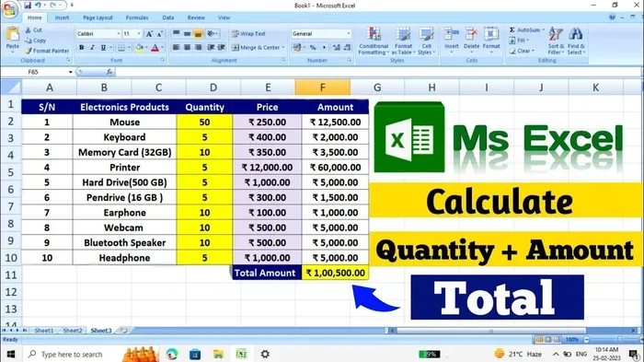
Task: Open Excel Help question mark
Action: [x=612, y=18]
